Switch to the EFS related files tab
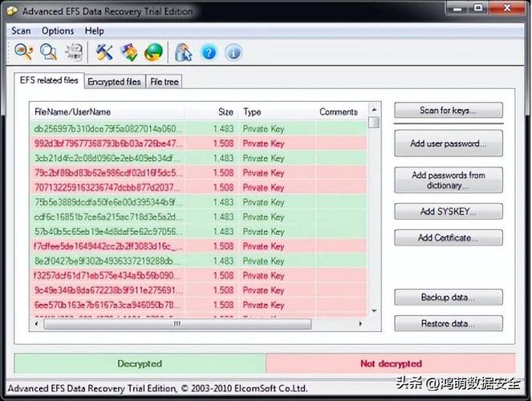The width and height of the screenshot is (532, 401). tap(49, 80)
